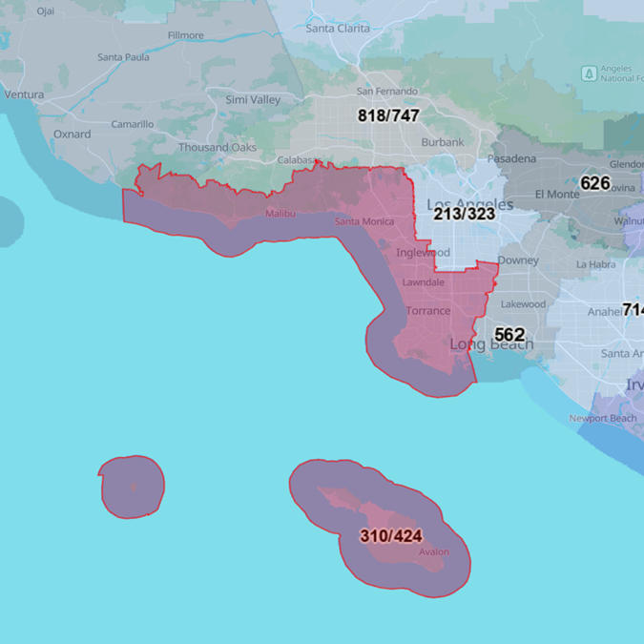The height and width of the screenshot is (644, 644).
Task: Click the Santa Clarita city label
Action: pyautogui.click(x=338, y=29)
